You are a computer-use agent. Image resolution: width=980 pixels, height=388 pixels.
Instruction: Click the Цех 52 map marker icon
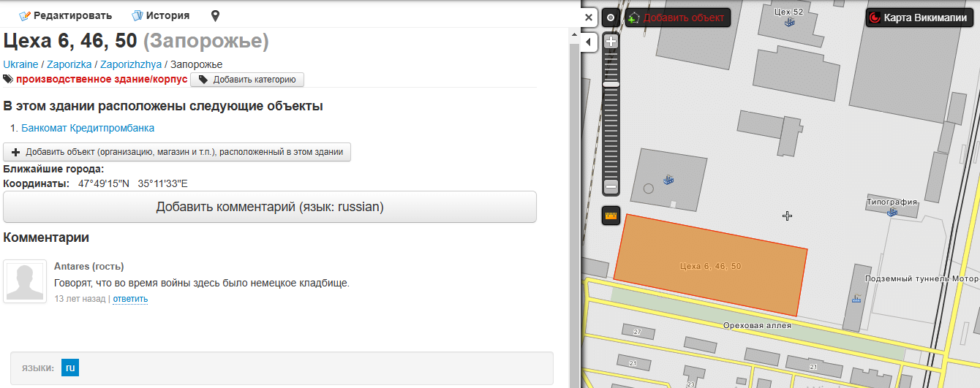click(x=789, y=23)
